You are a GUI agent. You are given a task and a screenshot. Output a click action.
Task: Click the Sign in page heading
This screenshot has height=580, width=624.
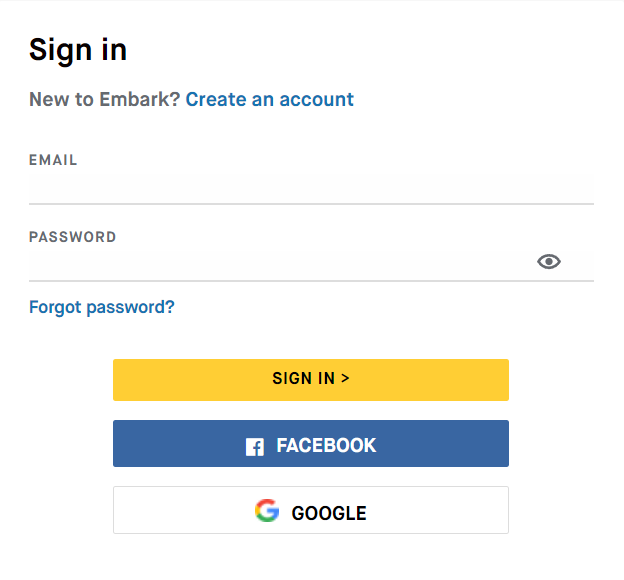[x=78, y=50]
